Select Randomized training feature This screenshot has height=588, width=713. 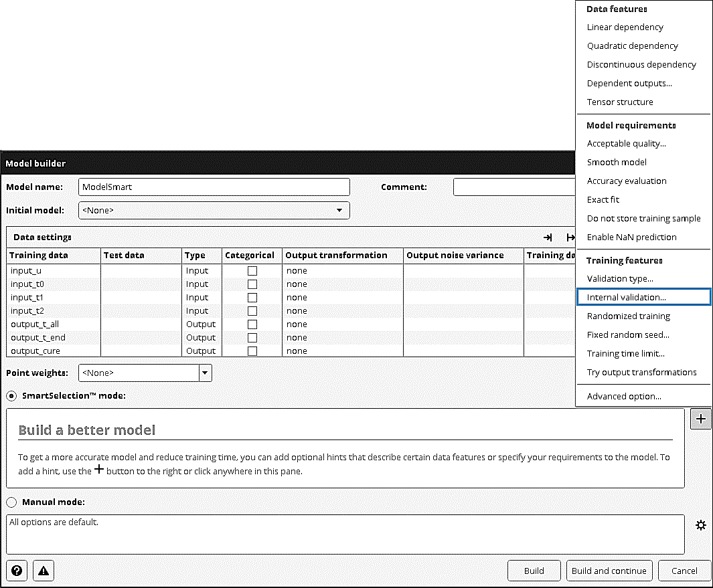[629, 316]
